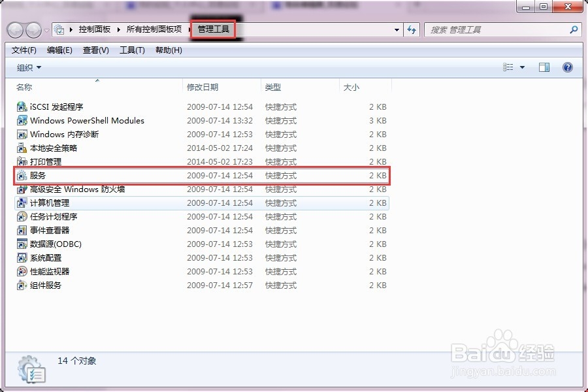Open the views dropdown arrow on toolbar
Screen dimensions: 588x392
pyautogui.click(x=523, y=67)
